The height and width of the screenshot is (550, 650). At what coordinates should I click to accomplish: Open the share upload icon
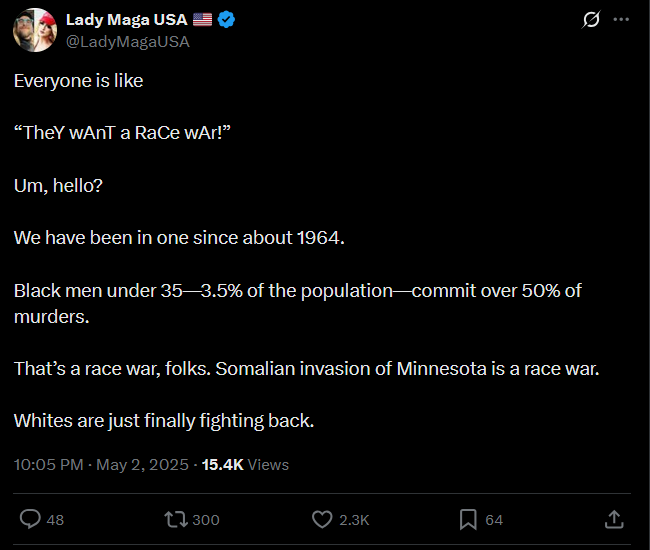click(614, 519)
